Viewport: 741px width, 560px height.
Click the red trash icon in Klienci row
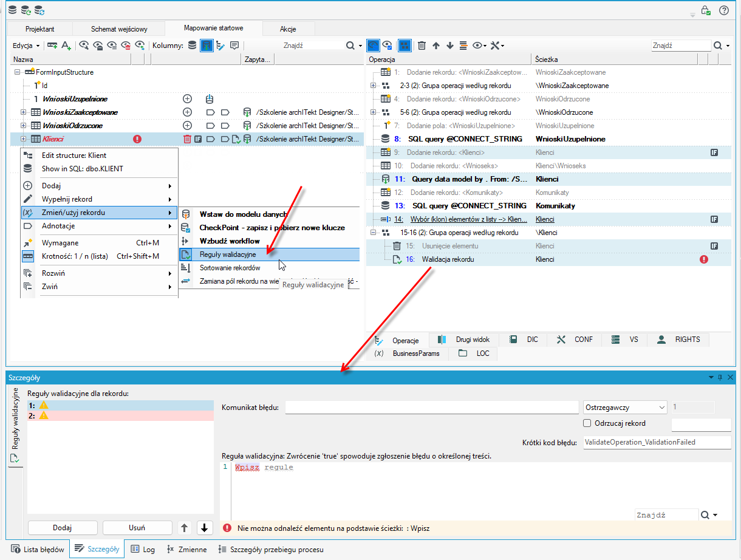[187, 139]
